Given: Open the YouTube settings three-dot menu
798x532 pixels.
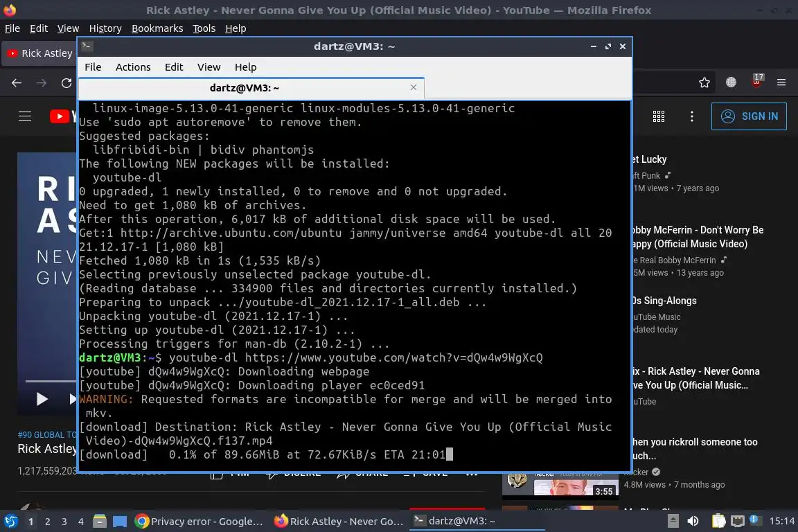Looking at the screenshot, I should point(691,116).
